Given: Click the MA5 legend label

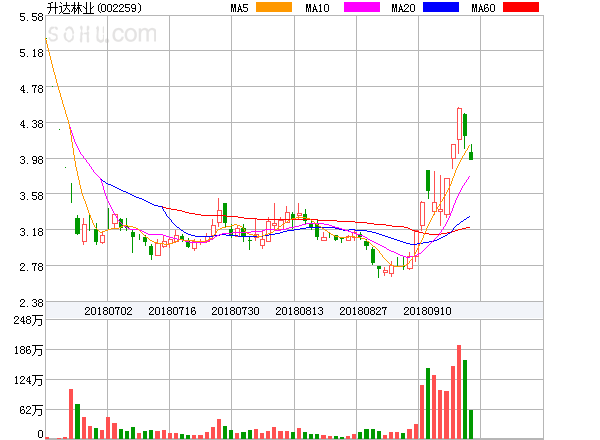Looking at the screenshot, I should point(239,8).
